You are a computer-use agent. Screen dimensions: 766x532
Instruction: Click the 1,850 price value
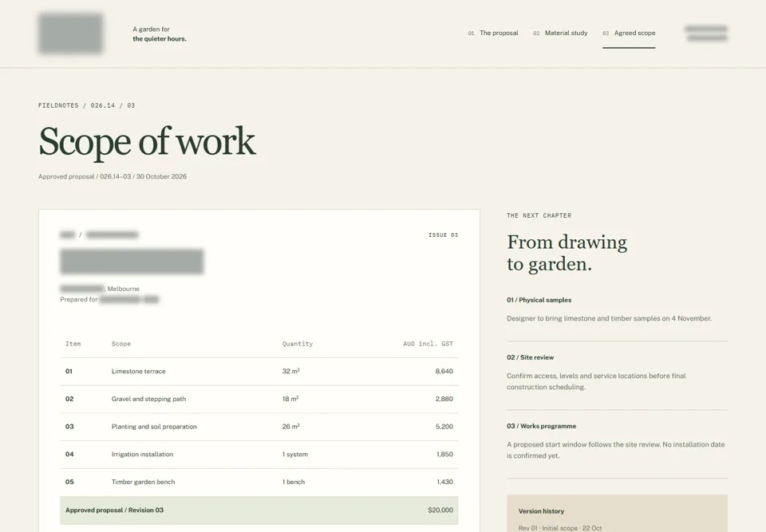pyautogui.click(x=444, y=455)
